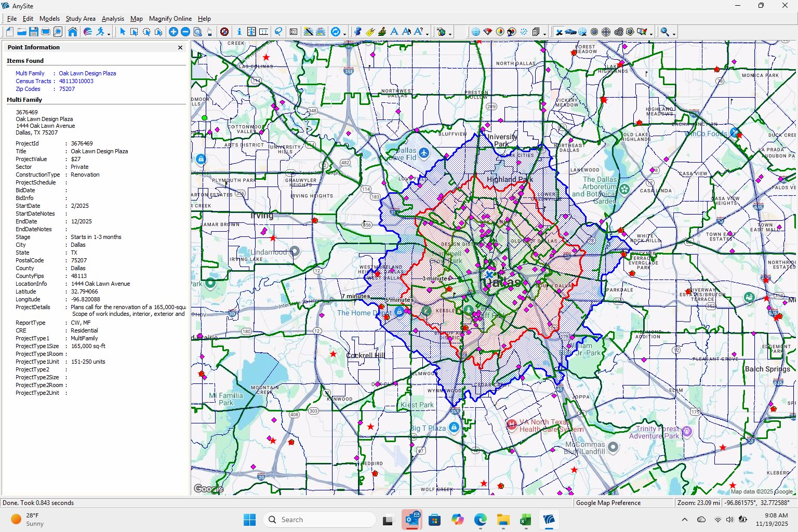Activate the hand pan tool

point(210,32)
